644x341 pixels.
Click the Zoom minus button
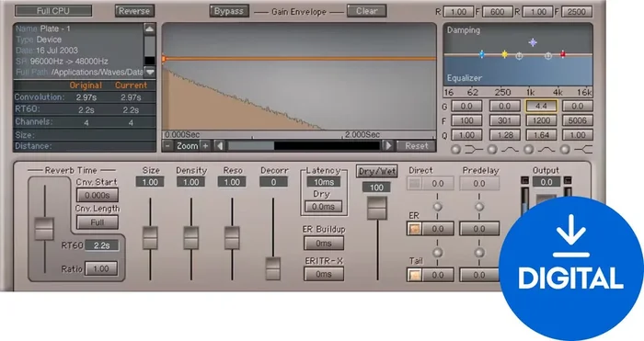(x=167, y=145)
